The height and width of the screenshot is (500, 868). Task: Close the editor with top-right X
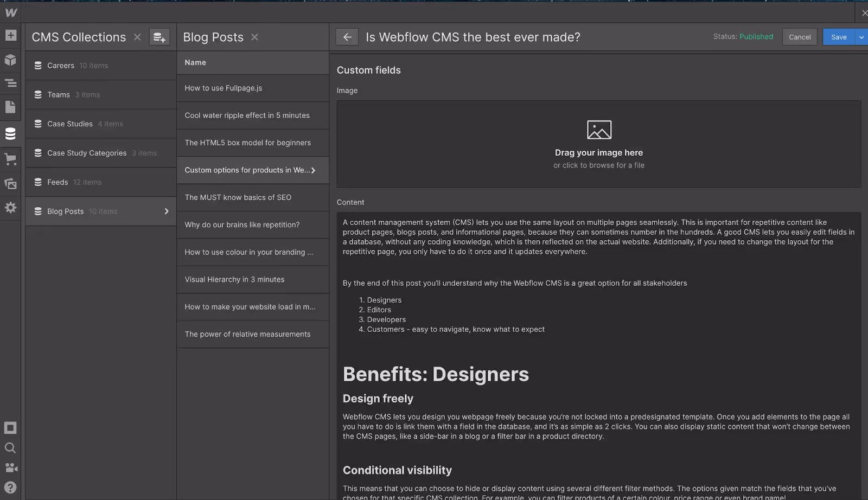(x=864, y=12)
